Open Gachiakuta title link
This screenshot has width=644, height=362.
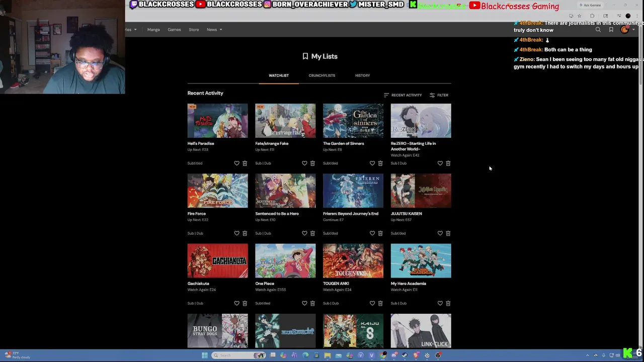198,284
